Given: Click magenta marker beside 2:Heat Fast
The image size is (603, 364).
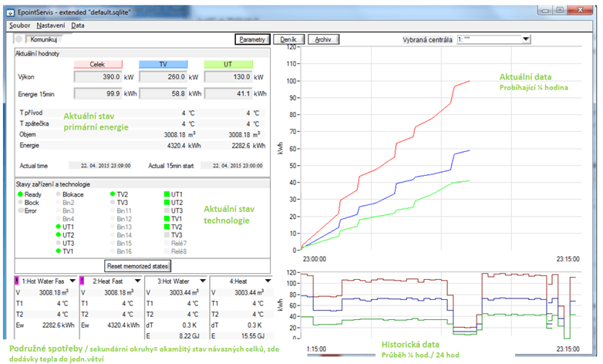Looking at the screenshot, I should pyautogui.click(x=82, y=281).
